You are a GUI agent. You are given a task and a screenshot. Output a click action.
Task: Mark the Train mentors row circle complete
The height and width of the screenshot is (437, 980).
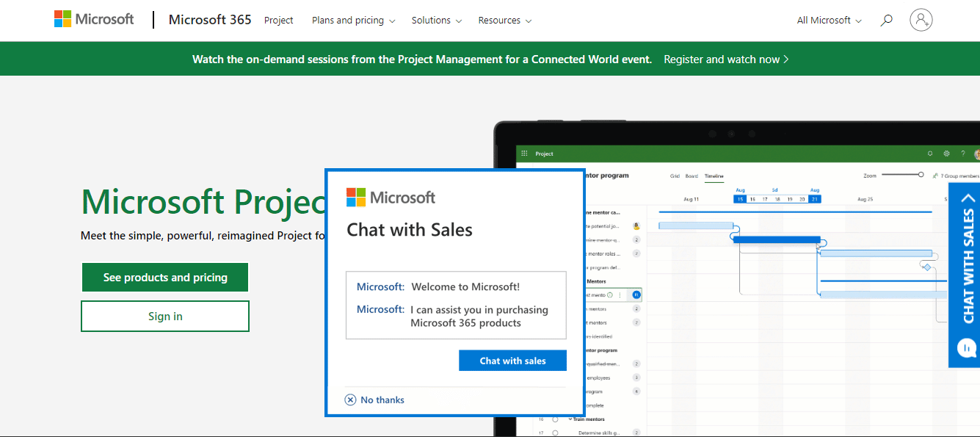pyautogui.click(x=556, y=419)
